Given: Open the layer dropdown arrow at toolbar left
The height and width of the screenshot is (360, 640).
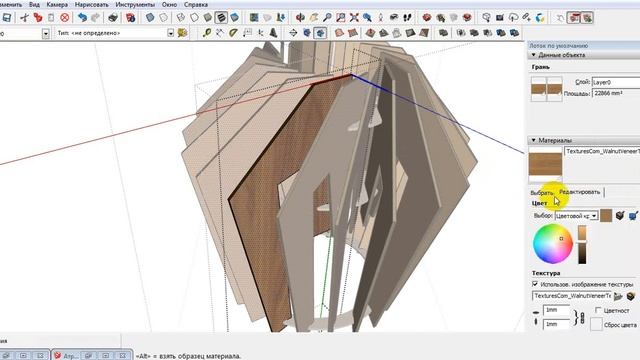Looking at the screenshot, I should coord(46,33).
